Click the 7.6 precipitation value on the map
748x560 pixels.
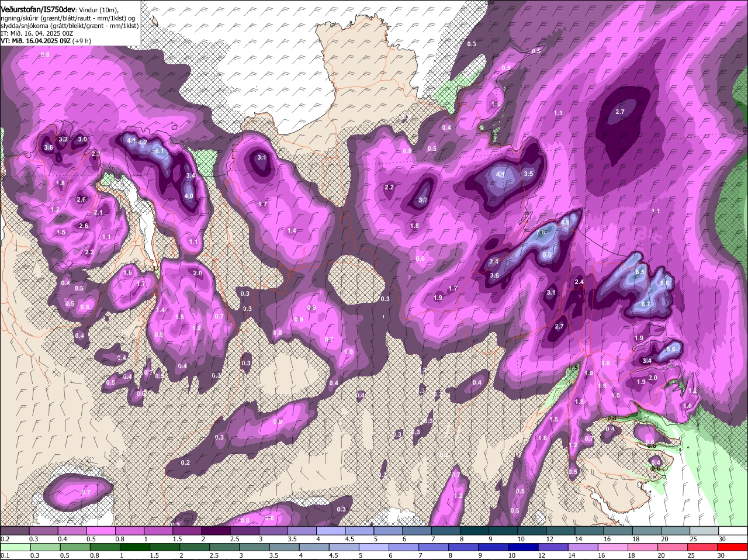[541, 233]
